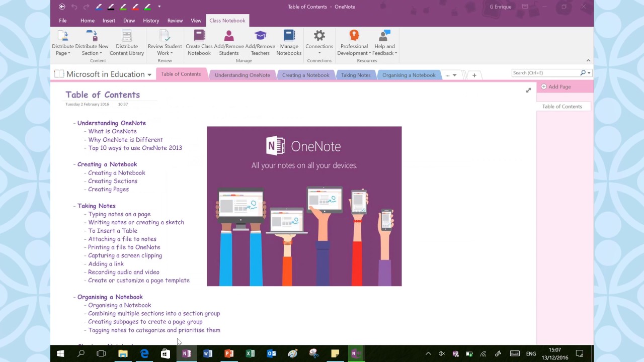Viewport: 644px width, 362px height.
Task: Click the Table of Contents page title
Action: click(103, 95)
